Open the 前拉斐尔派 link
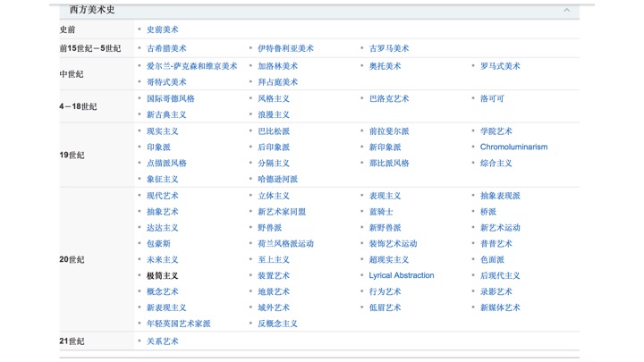This screenshot has height=362, width=644. (x=389, y=131)
